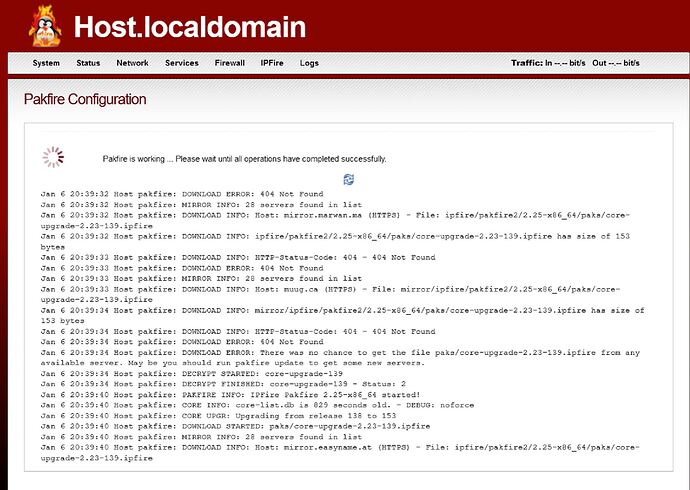The image size is (690, 490).
Task: Click the 20:39:33 'DOWNLOAD ERROR: 404 Not Found' line
Action: (x=182, y=268)
